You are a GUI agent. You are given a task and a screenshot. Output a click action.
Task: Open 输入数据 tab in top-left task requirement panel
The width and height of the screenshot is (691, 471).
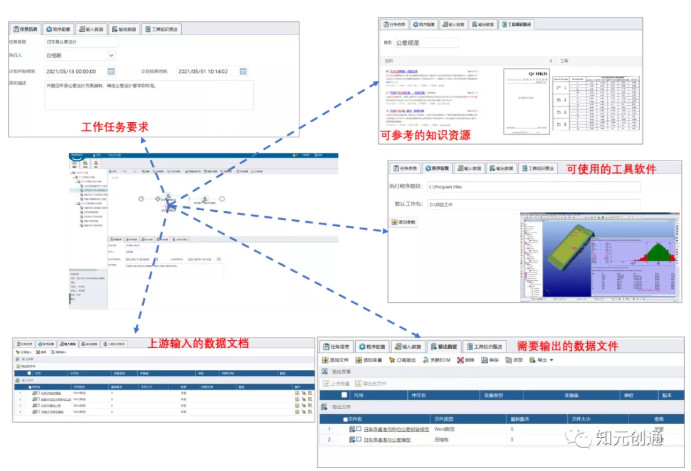91,29
